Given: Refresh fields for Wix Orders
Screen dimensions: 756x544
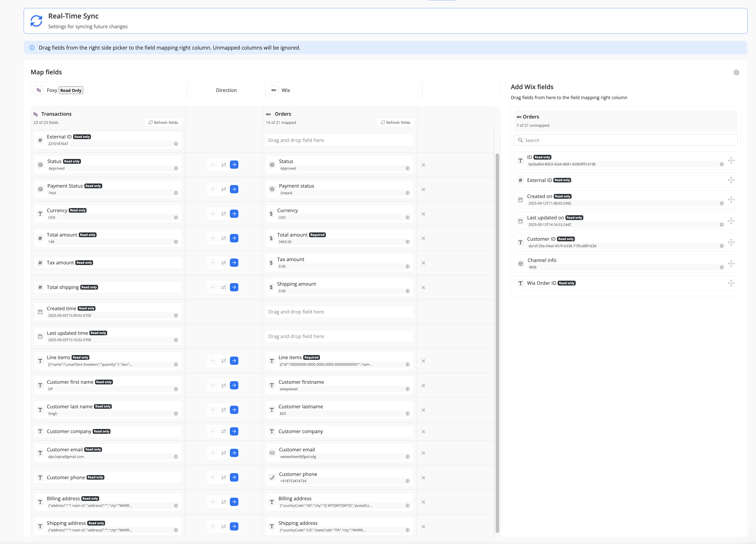Looking at the screenshot, I should coord(395,123).
